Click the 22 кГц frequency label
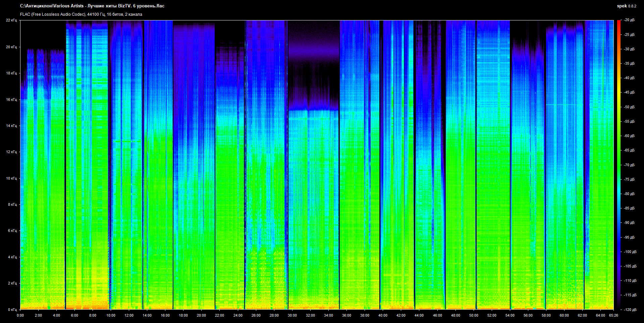Viewport: 644px width, 323px height. (x=11, y=20)
